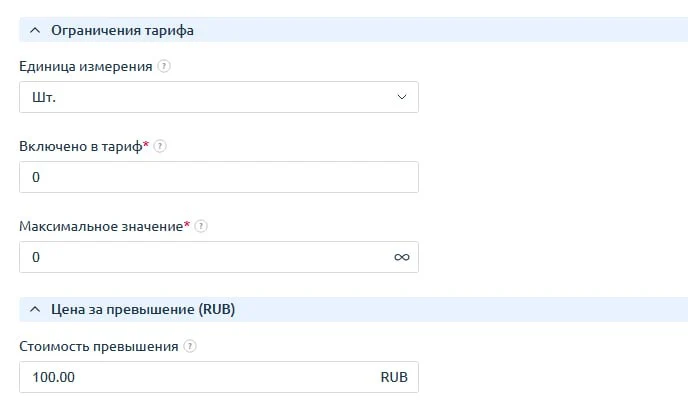This screenshot has height=416, width=688.
Task: Click the Включено в тариф label text
Action: pos(80,146)
